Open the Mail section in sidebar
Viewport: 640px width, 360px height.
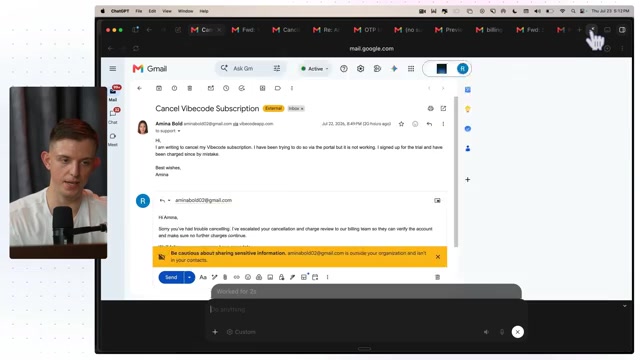point(113,93)
